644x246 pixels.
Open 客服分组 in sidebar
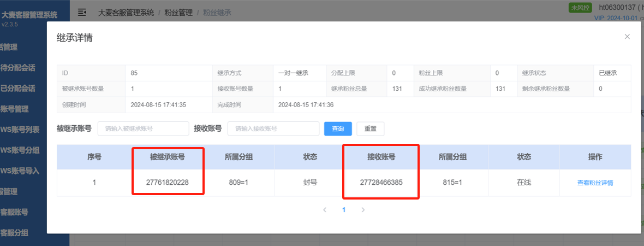[14, 233]
